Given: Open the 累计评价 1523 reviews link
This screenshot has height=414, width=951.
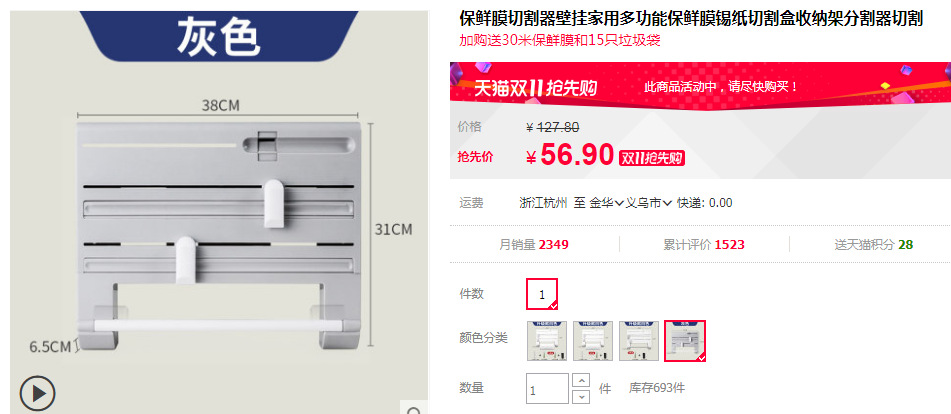Looking at the screenshot, I should pos(704,245).
